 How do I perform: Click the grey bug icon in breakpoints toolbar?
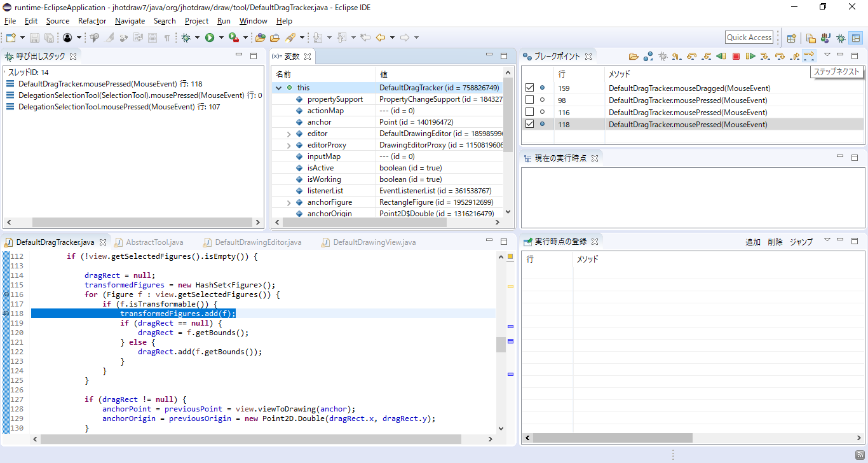(663, 57)
